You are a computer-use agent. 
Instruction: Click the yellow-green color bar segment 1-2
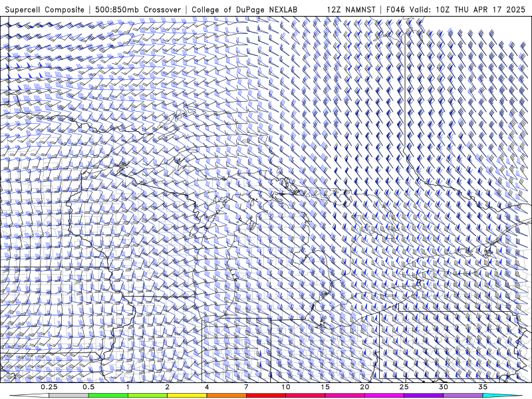148,396
